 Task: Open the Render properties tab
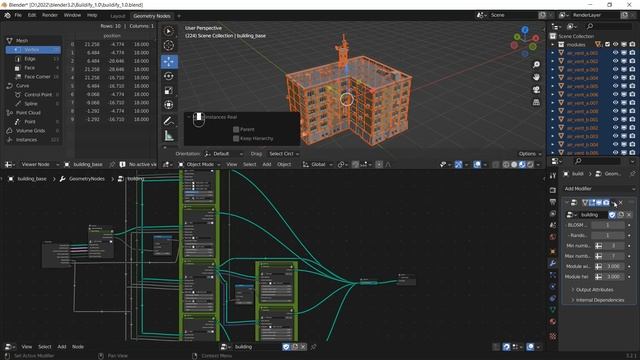[553, 190]
